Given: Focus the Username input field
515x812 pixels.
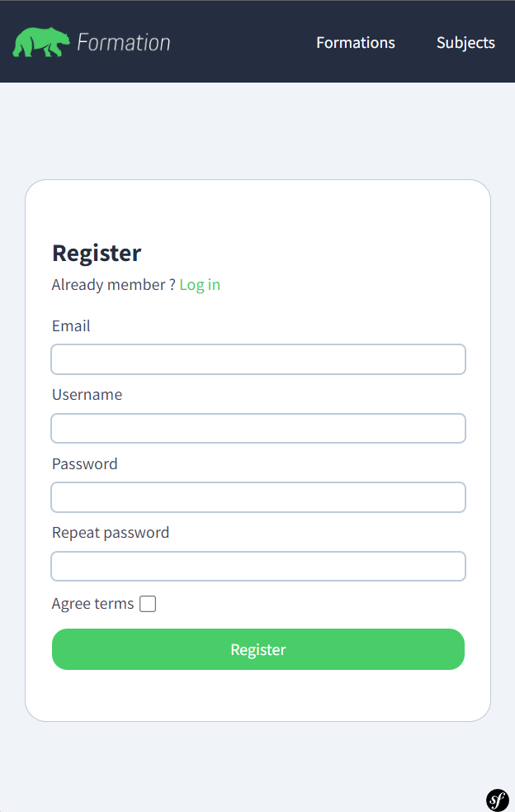Looking at the screenshot, I should 257,428.
